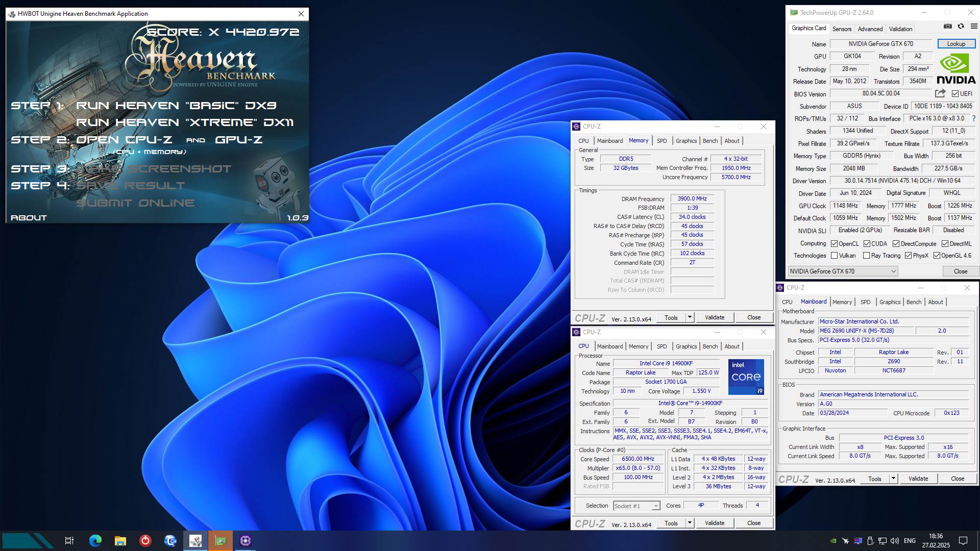The height and width of the screenshot is (551, 980).
Task: Take a GPU-Z screenshot with the camera icon
Action: pos(948,27)
